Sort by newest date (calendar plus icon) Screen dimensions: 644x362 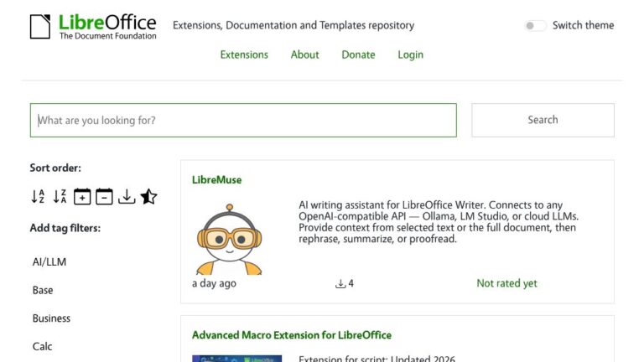[x=82, y=197]
